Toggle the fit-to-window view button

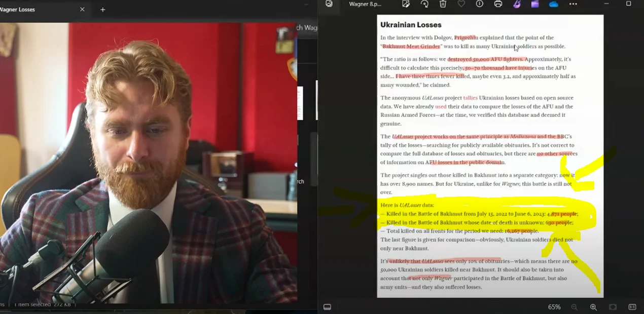click(x=613, y=307)
